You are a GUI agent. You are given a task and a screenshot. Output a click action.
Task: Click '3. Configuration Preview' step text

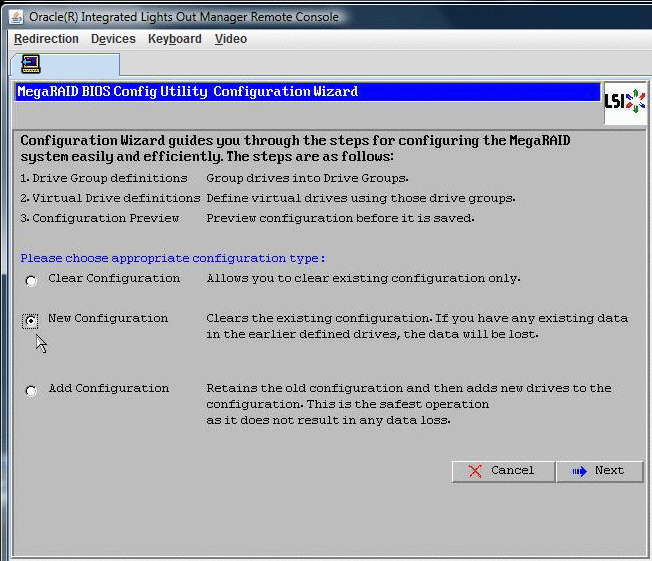(100, 218)
